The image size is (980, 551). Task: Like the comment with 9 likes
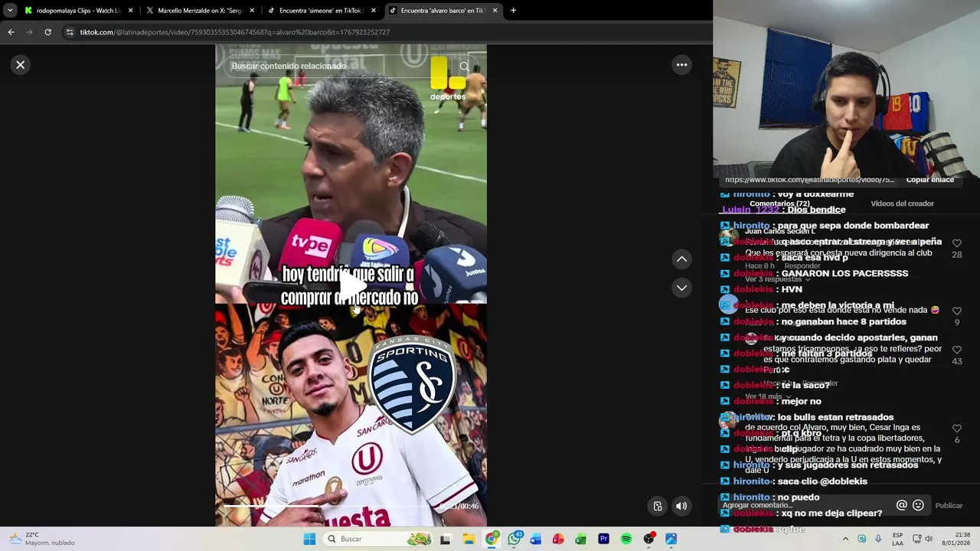coord(957,311)
